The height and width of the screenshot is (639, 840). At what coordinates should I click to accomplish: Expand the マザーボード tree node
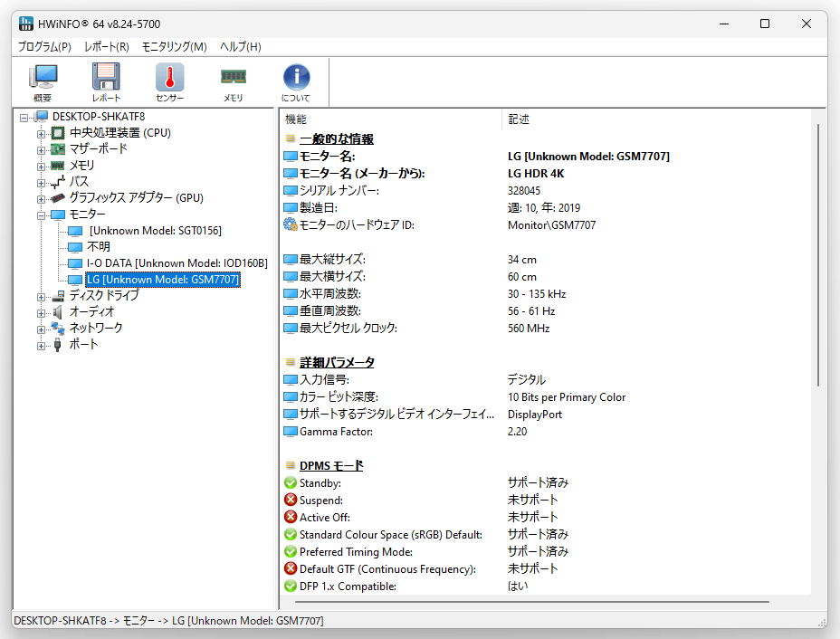[x=41, y=150]
